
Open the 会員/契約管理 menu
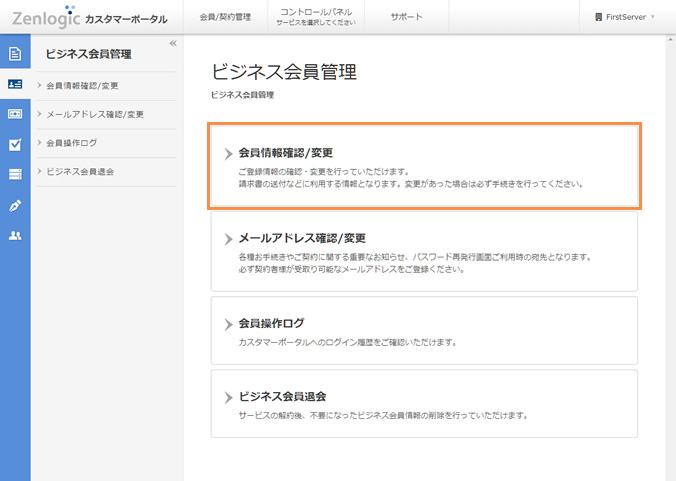coord(225,17)
